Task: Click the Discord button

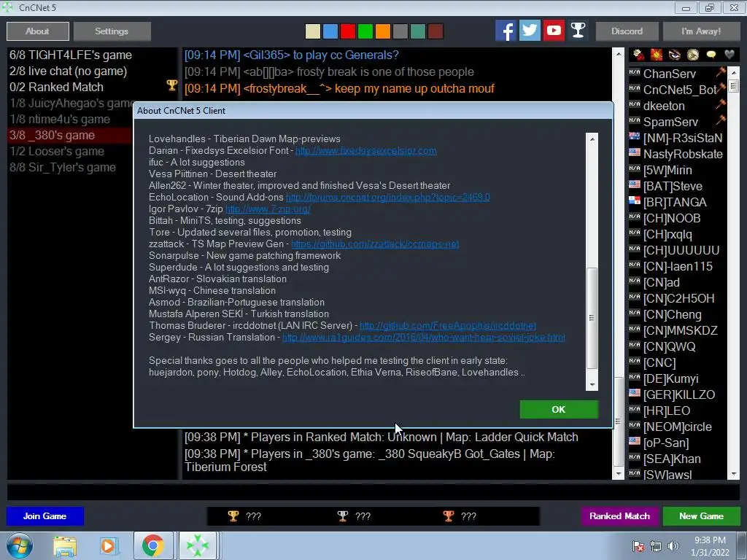Action: coord(627,31)
